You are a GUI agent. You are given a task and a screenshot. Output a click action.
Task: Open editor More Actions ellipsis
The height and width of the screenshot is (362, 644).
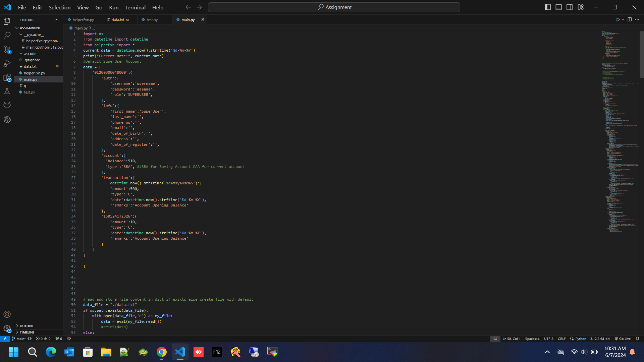[x=637, y=19]
